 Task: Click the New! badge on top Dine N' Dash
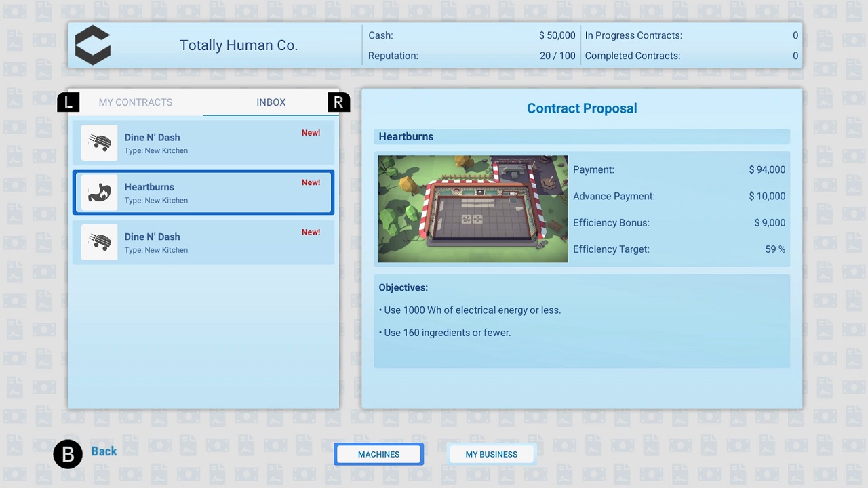pos(311,133)
